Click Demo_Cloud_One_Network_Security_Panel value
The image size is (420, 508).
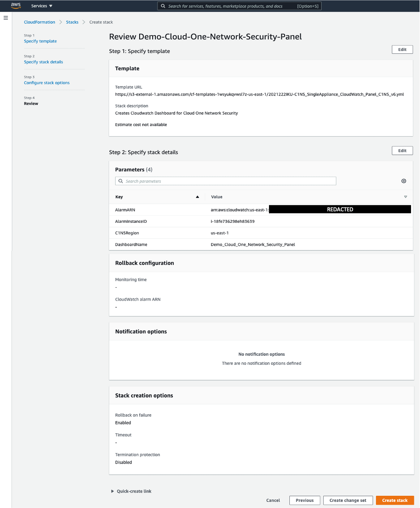tap(253, 245)
